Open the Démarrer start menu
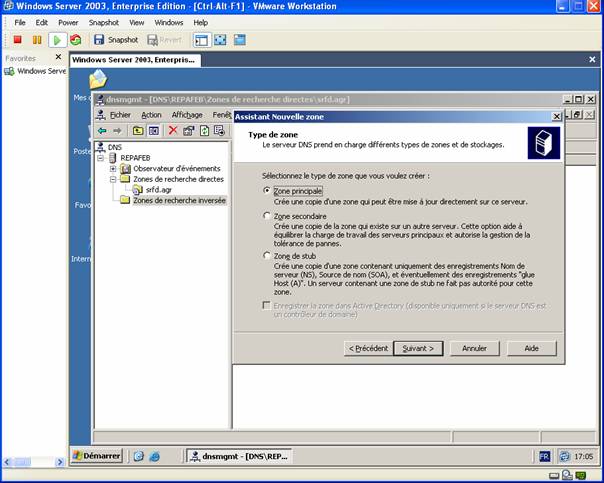The width and height of the screenshot is (604, 483). [x=97, y=456]
